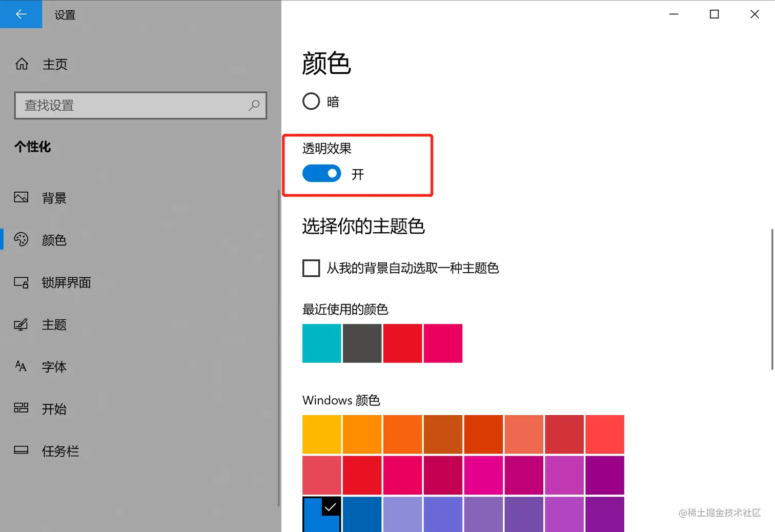Open the 锁屏界面 settings page
Viewport: 775px width, 532px height.
pyautogui.click(x=66, y=282)
